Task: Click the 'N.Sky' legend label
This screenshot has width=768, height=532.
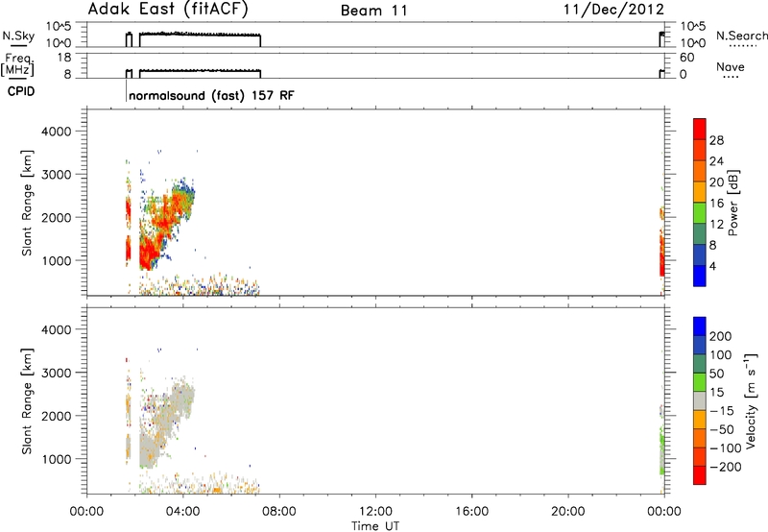Action: click(x=18, y=36)
